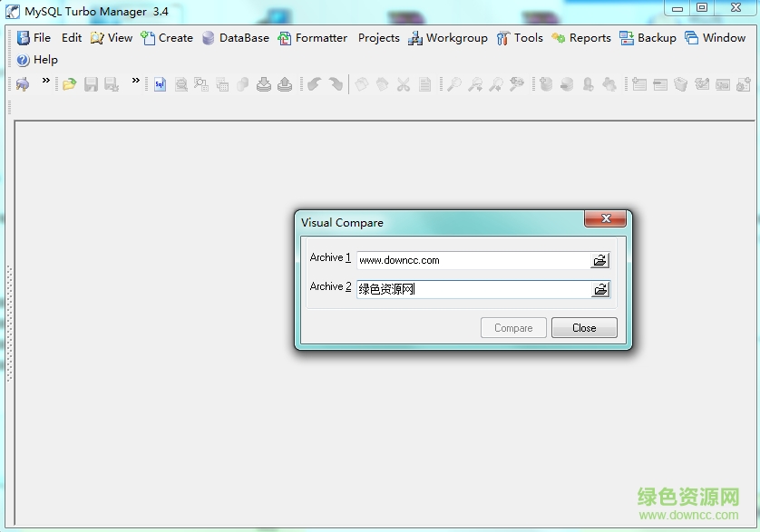Viewport: 760px width, 532px height.
Task: Click the scissors cut icon
Action: click(404, 84)
